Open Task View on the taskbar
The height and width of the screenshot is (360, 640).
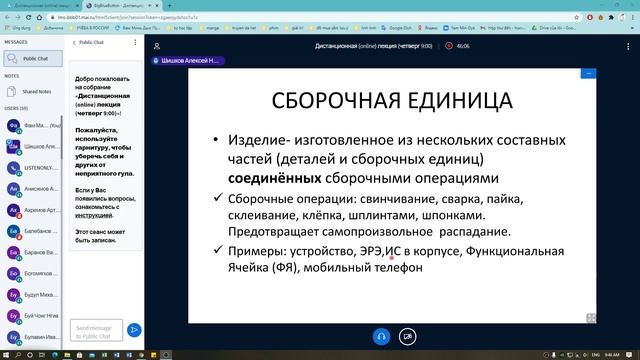42,355
